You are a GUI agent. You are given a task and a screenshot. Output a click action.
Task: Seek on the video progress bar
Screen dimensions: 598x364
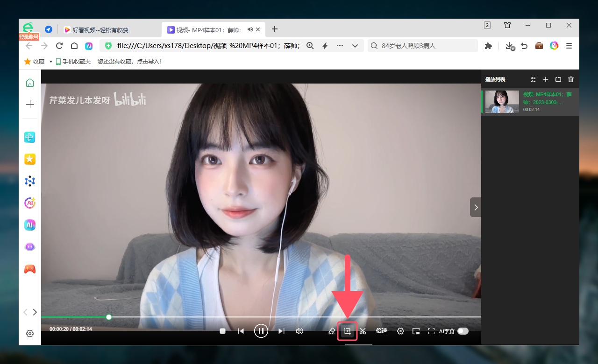click(261, 317)
